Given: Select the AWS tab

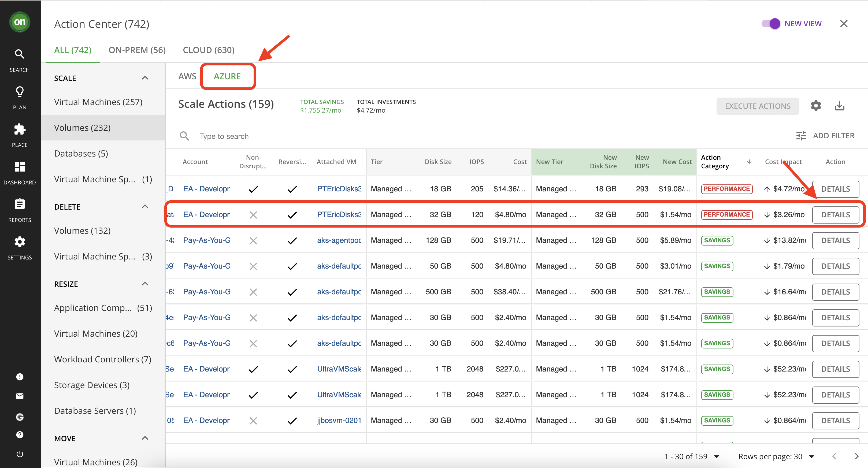Looking at the screenshot, I should click(187, 76).
